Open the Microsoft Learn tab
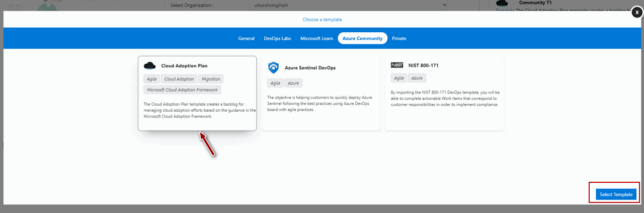644x213 pixels. (316, 38)
